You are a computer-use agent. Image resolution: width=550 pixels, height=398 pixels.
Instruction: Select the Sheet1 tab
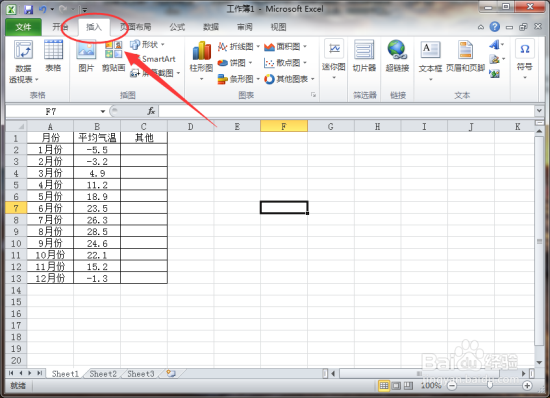pos(65,374)
